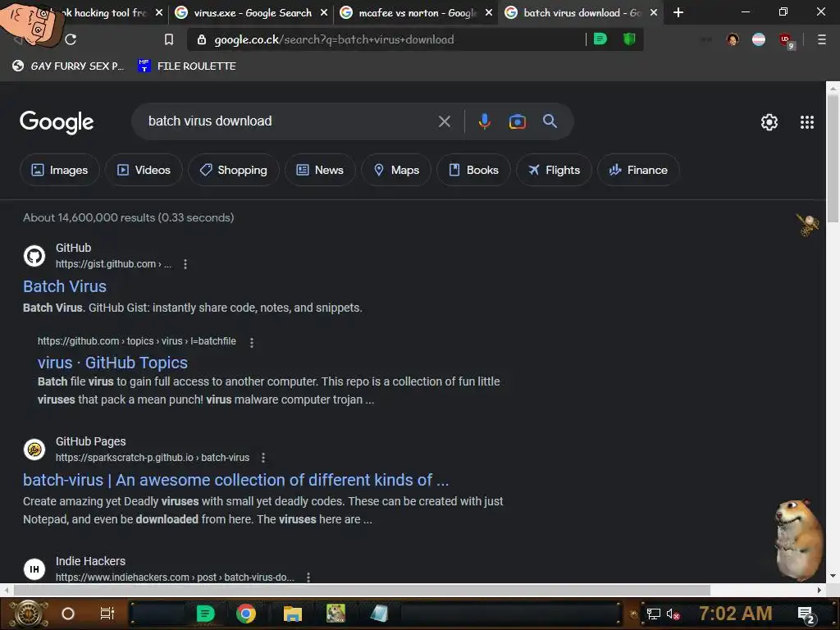Clear the search box with the X
The height and width of the screenshot is (630, 840).
click(x=444, y=121)
